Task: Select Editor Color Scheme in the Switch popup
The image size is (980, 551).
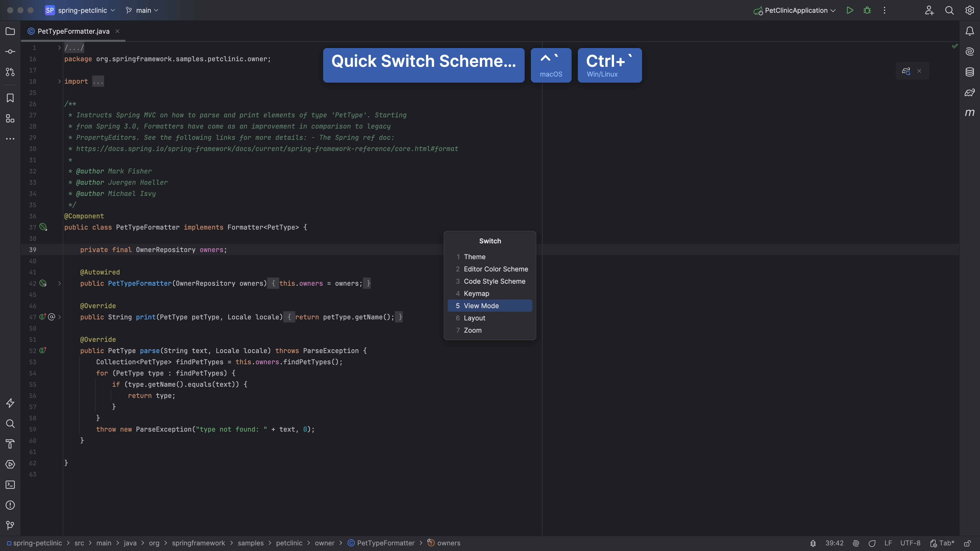Action: click(496, 269)
